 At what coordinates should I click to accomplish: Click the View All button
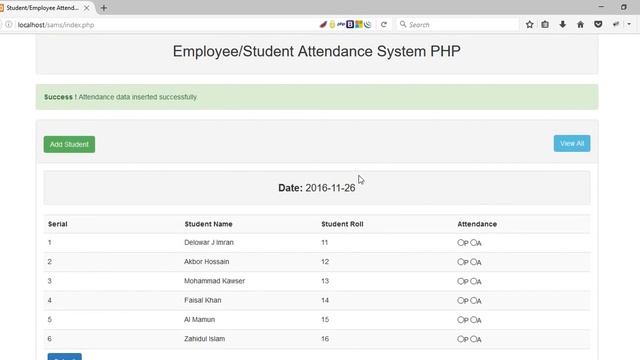click(x=572, y=144)
